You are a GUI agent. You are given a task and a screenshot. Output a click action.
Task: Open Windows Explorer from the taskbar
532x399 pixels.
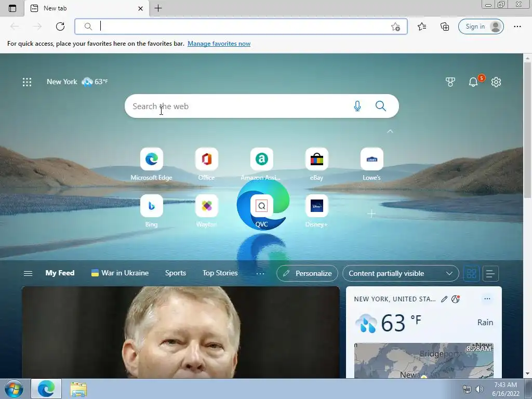[78, 389]
